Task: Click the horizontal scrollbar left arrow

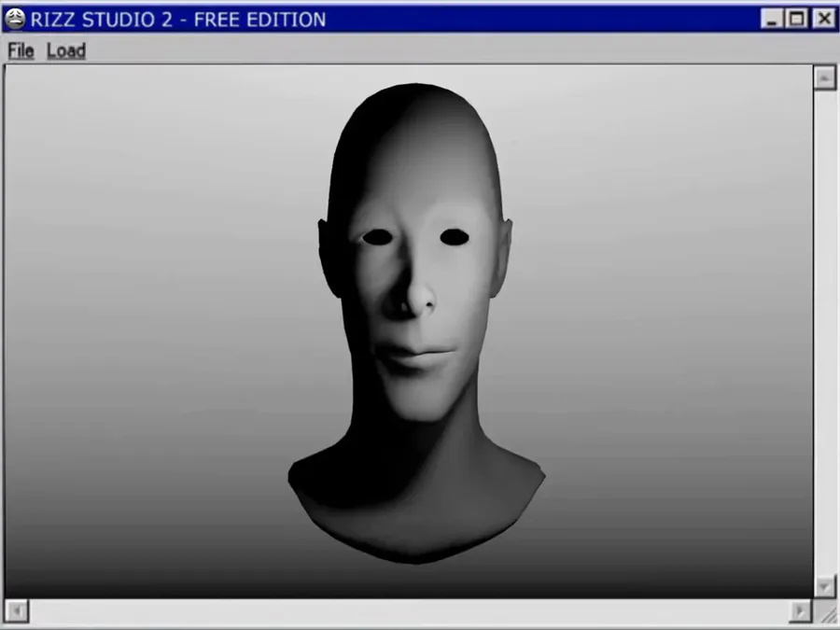Action: [17, 610]
